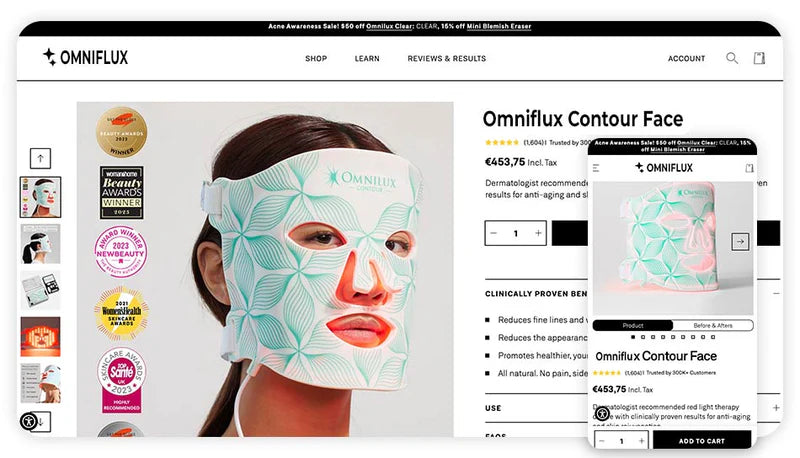Open the SHOP menu
This screenshot has width=800, height=458.
tap(316, 59)
